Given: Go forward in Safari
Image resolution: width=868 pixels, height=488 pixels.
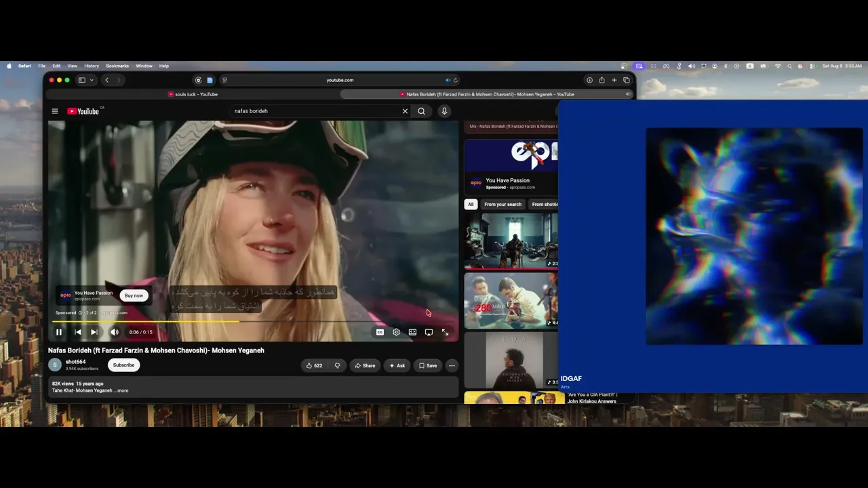Looking at the screenshot, I should tap(119, 80).
